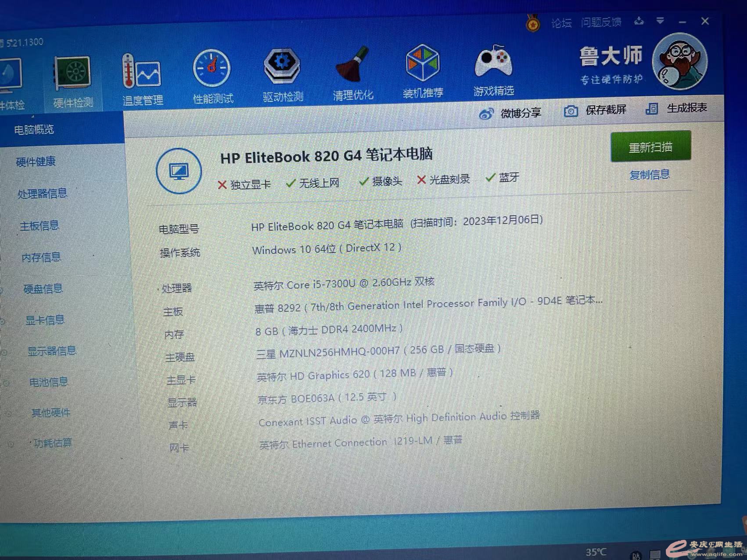Click the 8 GB 海力士 DDR4 memory value
Image resolution: width=747 pixels, height=560 pixels.
coord(329,330)
